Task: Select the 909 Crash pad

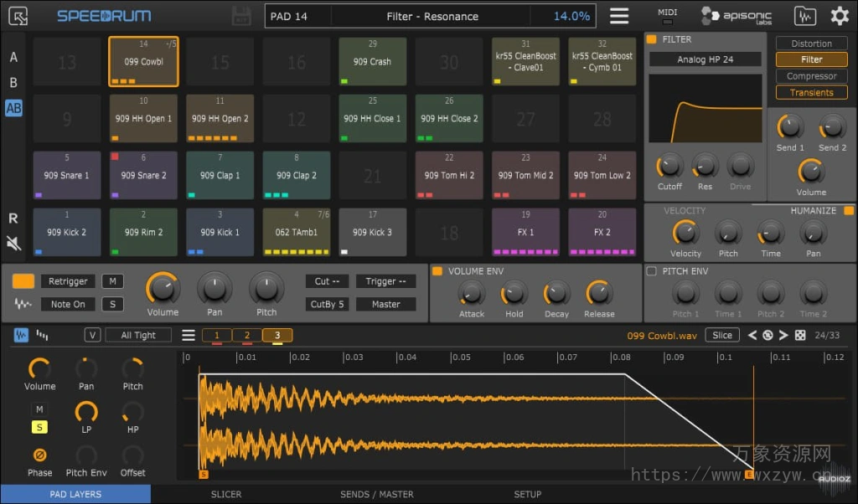Action: [372, 60]
